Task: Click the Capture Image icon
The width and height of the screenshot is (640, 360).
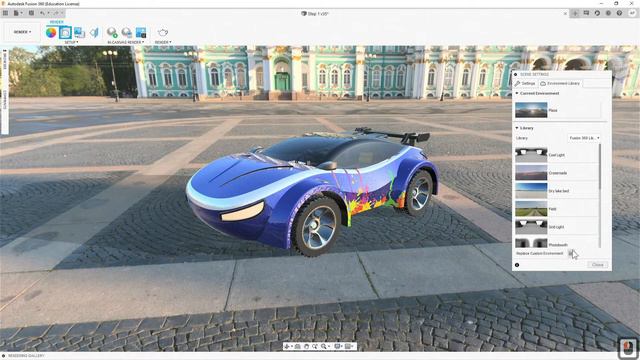Action: [141, 33]
